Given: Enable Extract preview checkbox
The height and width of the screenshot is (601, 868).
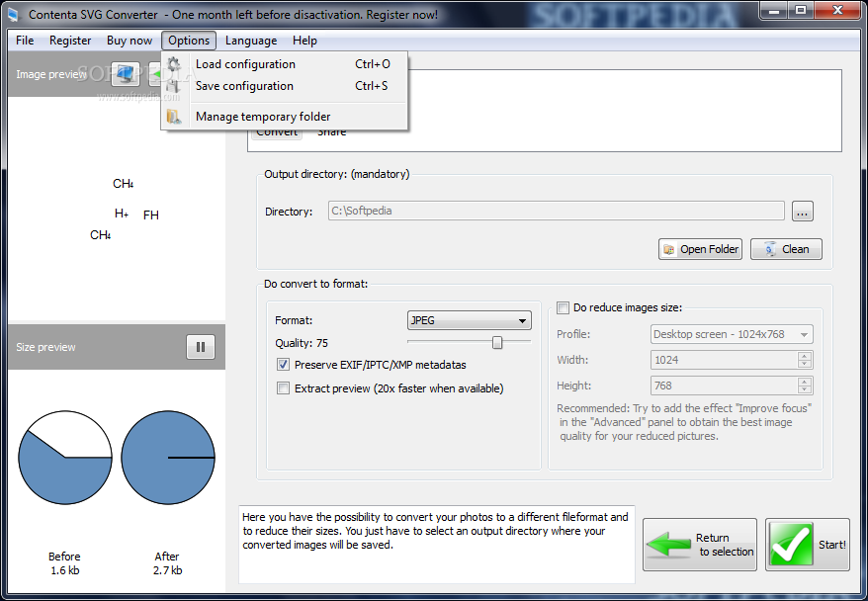Looking at the screenshot, I should coord(283,388).
